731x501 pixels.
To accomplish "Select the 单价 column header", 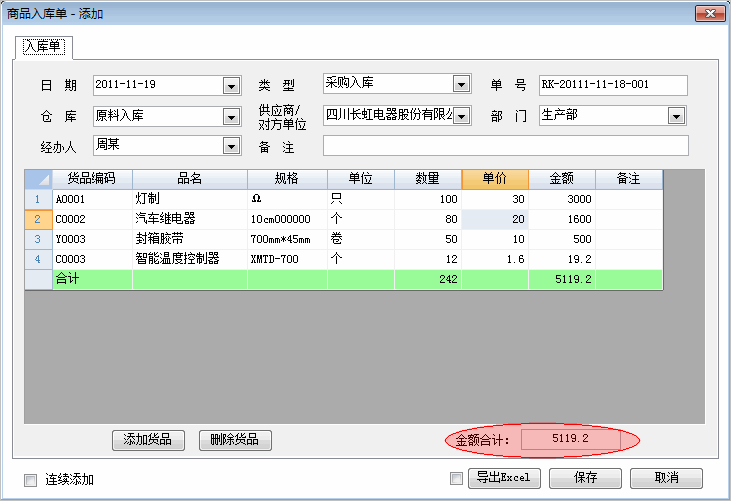I will tap(495, 179).
